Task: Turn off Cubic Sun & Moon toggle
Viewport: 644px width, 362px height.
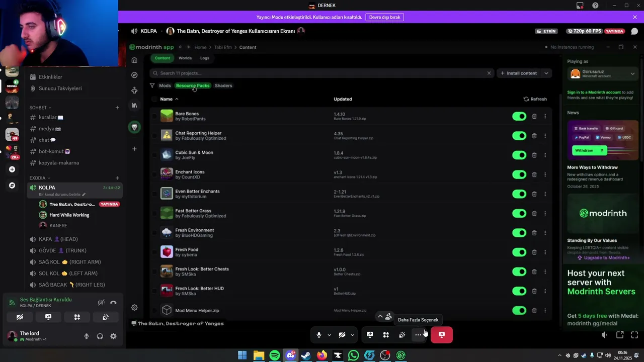Action: (x=519, y=155)
